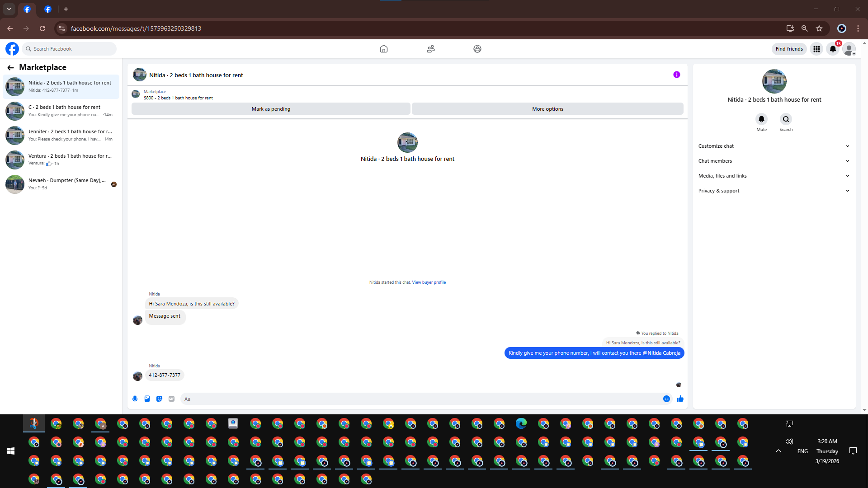Expand Media, files and links section
Image resolution: width=868 pixels, height=488 pixels.
tap(774, 176)
